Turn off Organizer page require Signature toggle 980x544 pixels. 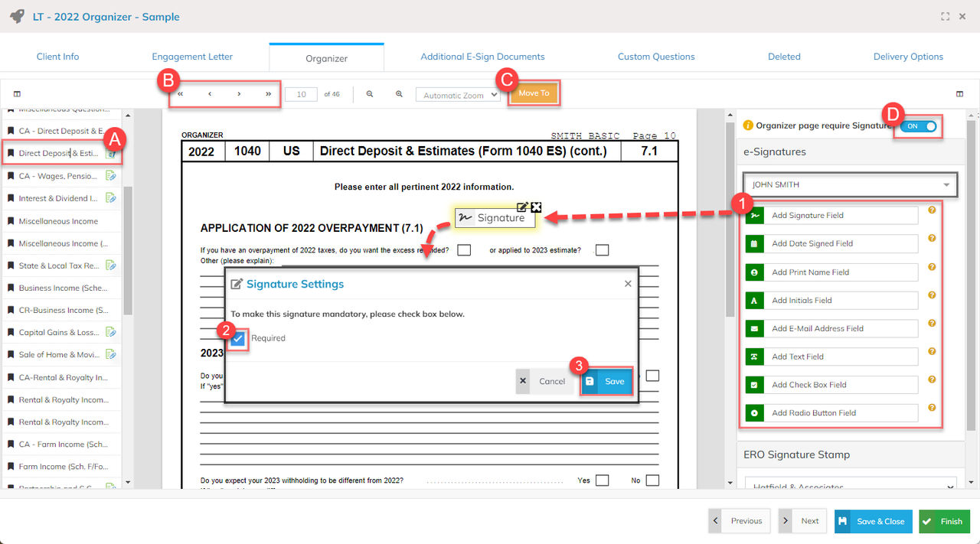click(918, 126)
